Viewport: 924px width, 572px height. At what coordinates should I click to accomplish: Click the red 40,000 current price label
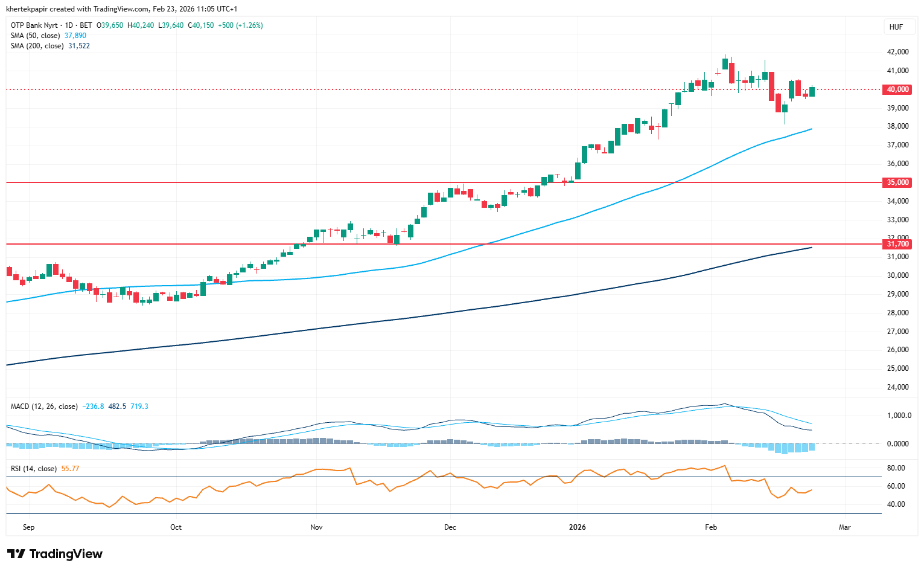(897, 89)
